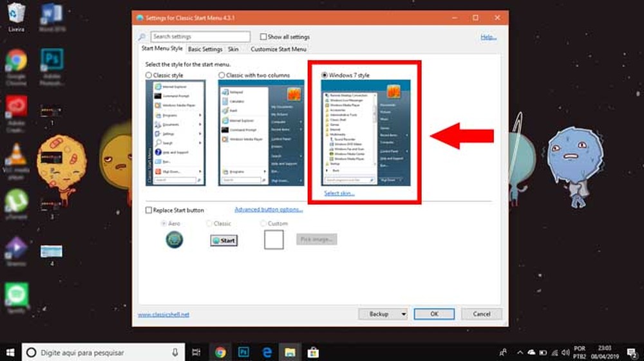The width and height of the screenshot is (644, 361).
Task: Select the Aero start button orb image
Action: point(174,239)
